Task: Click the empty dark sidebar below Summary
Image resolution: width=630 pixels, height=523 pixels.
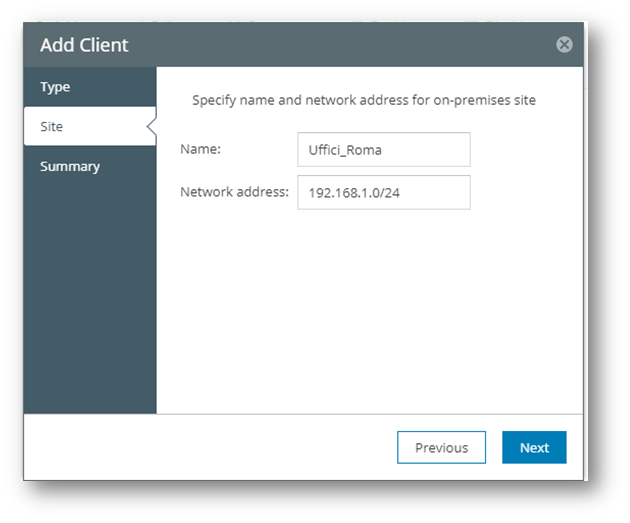Action: [90, 300]
